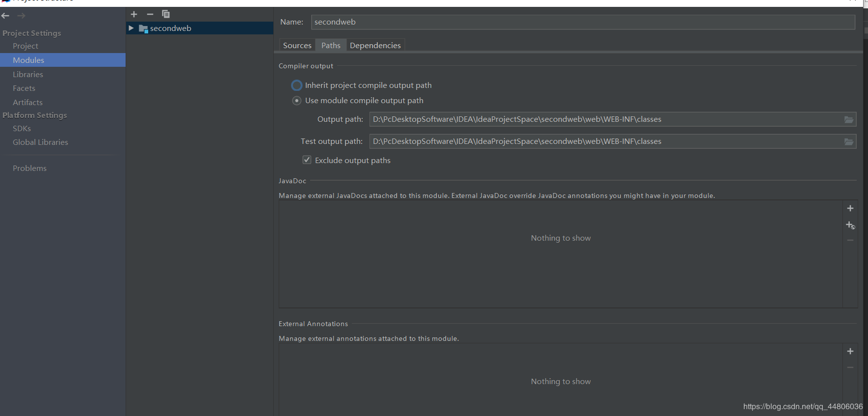The width and height of the screenshot is (868, 416).
Task: Switch to the Dependencies tab
Action: pyautogui.click(x=375, y=45)
